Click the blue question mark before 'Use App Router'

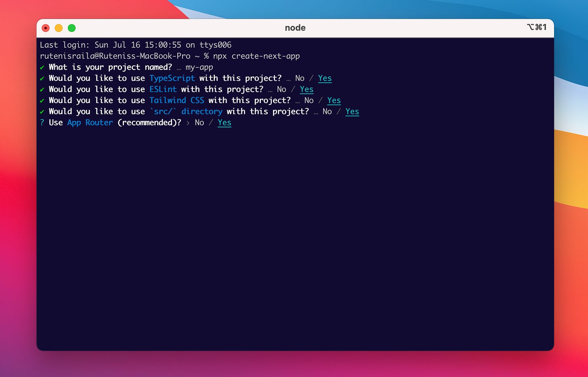(42, 122)
